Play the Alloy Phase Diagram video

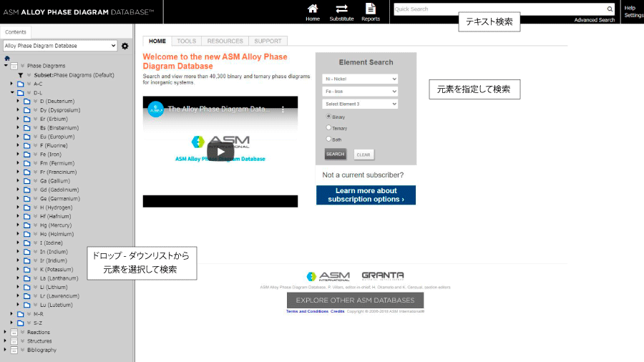coord(220,152)
